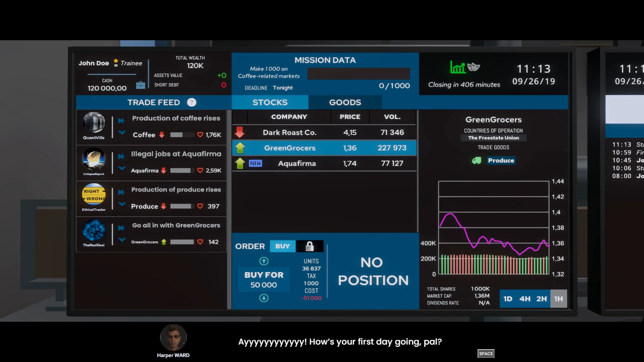This screenshot has height=362, width=644.
Task: Click the cash balance input field
Action: point(107,88)
